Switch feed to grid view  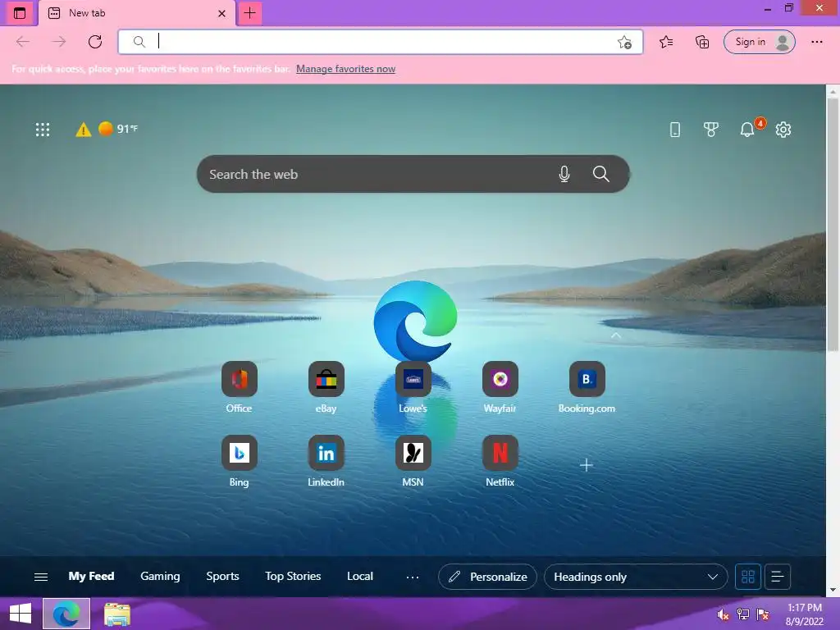pyautogui.click(x=748, y=577)
